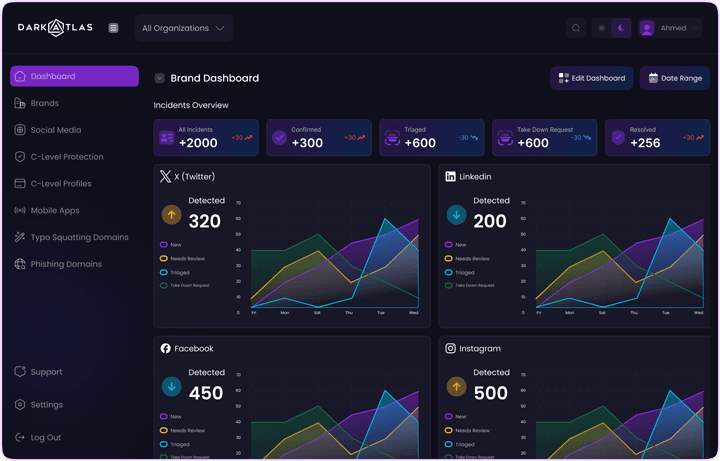Open the All Organizations dropdown

(x=184, y=28)
